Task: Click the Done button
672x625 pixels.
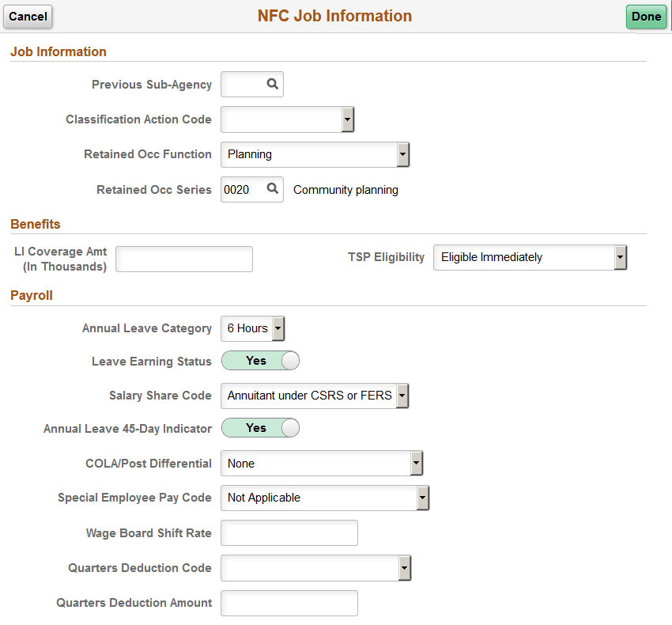Action: (647, 17)
